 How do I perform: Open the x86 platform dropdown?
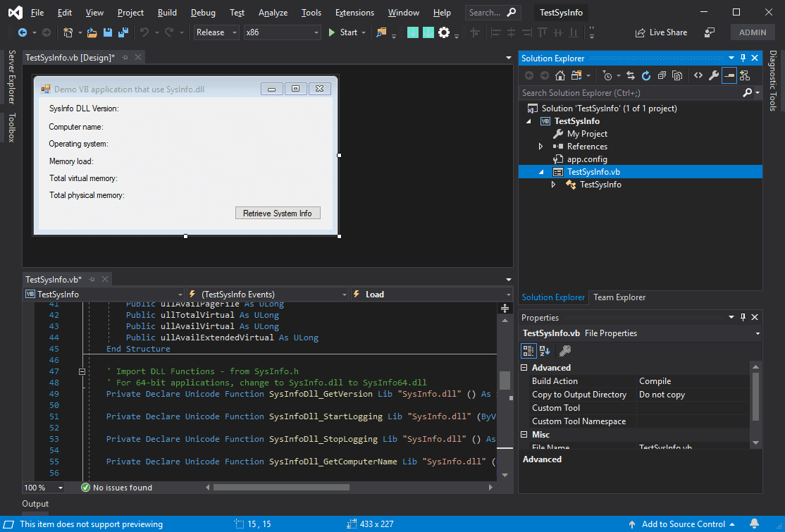[x=283, y=32]
